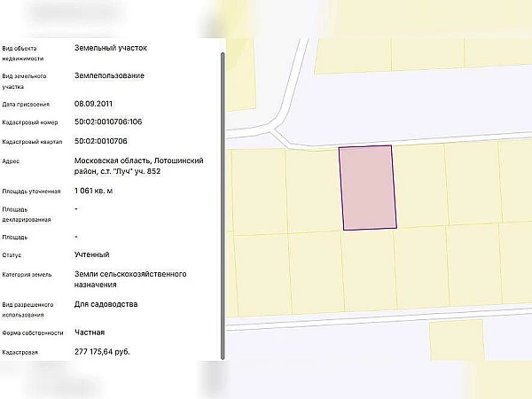Screen dimensions: 532x399
Task: Click the area value 1 061 кв. м
Action: (x=94, y=191)
